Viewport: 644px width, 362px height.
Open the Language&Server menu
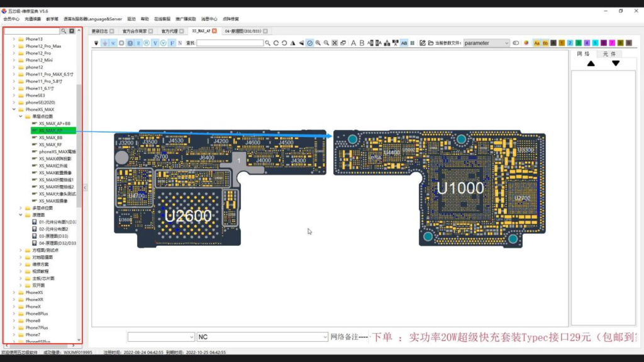pyautogui.click(x=93, y=19)
